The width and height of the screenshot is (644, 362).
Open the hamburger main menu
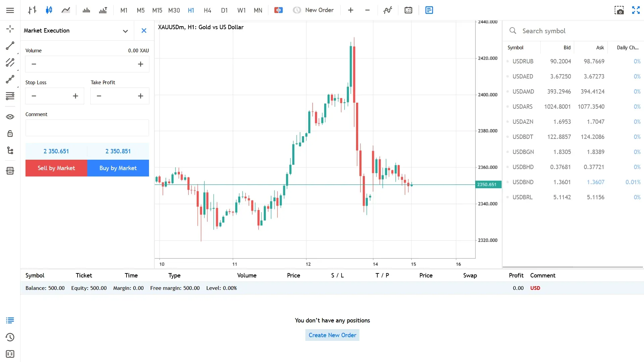coord(10,10)
